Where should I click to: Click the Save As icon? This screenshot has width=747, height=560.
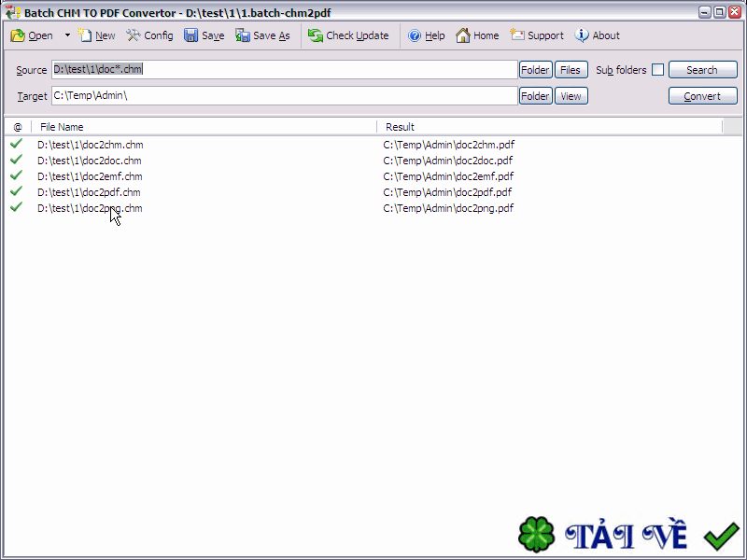(x=243, y=35)
